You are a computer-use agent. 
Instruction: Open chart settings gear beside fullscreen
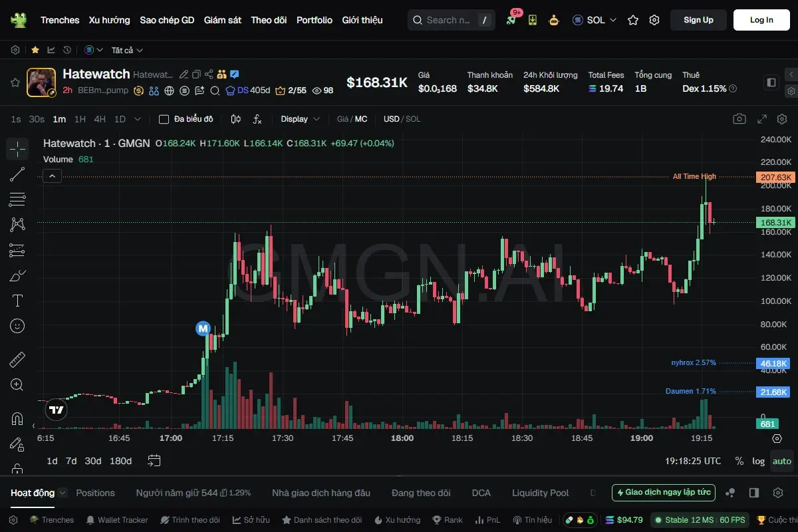782,119
